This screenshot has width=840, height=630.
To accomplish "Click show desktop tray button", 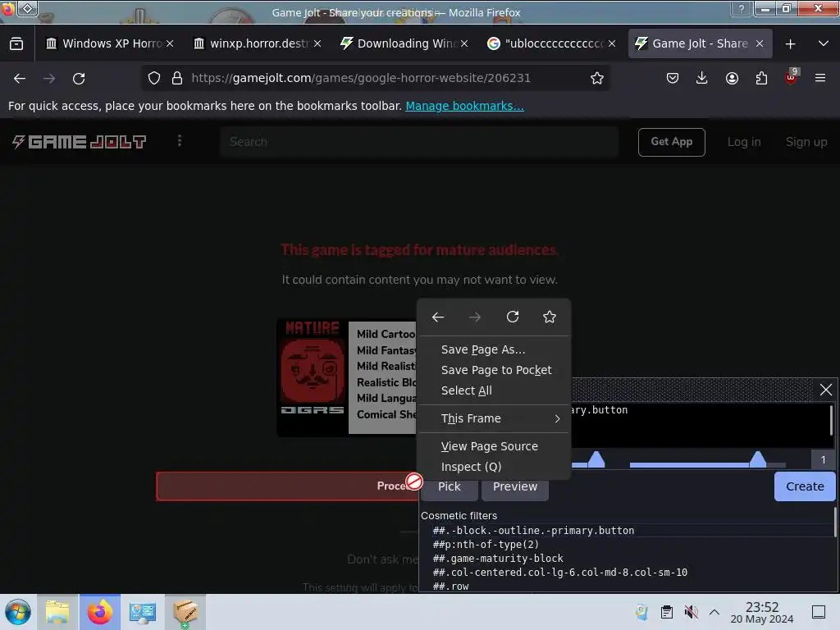I will point(819,612).
